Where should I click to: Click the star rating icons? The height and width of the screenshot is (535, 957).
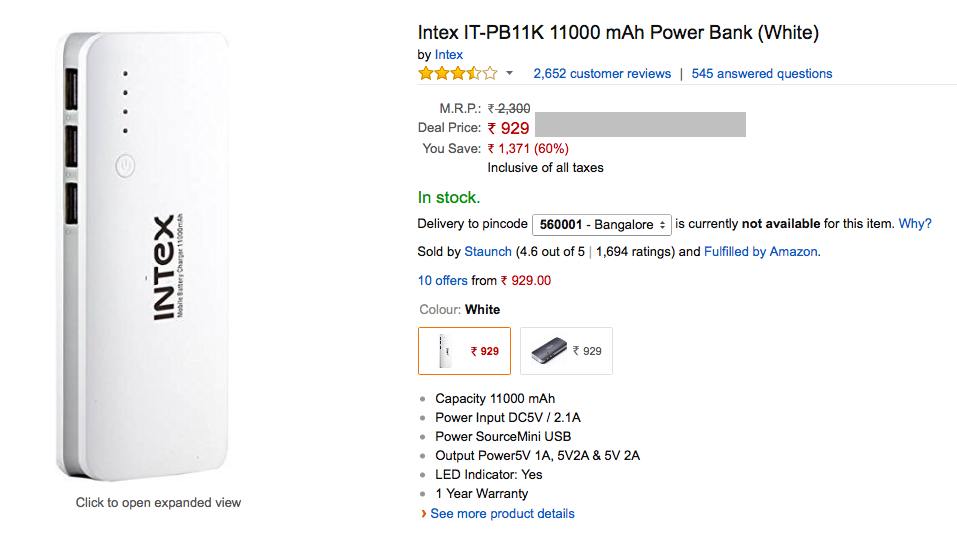pyautogui.click(x=457, y=73)
